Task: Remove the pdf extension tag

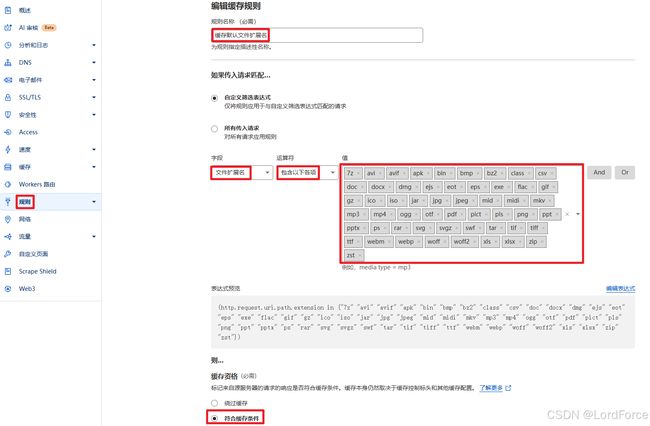Action: [x=461, y=214]
